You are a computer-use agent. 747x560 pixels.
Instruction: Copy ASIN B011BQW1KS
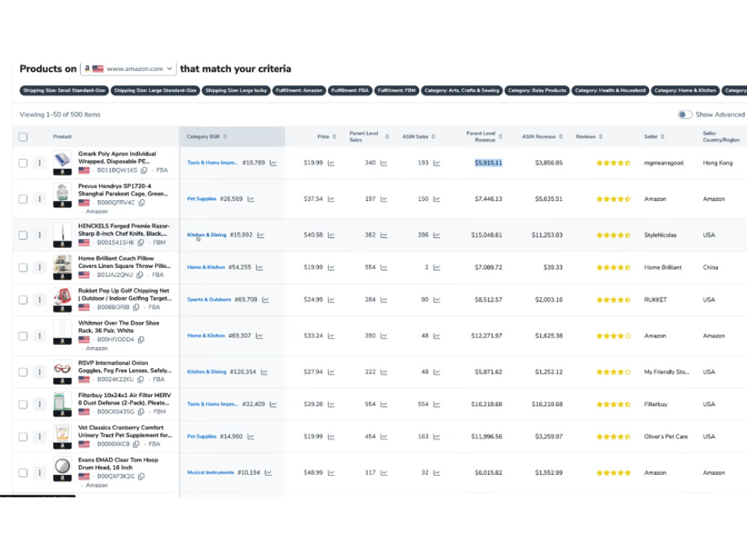click(144, 170)
